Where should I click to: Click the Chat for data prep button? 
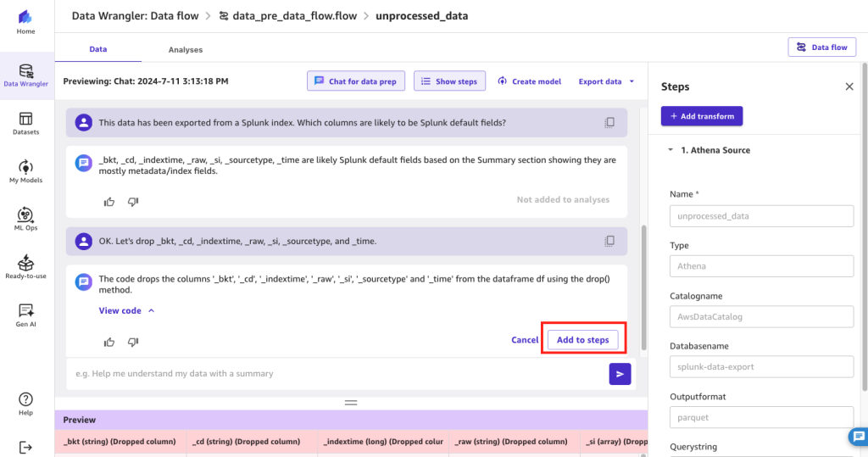356,81
